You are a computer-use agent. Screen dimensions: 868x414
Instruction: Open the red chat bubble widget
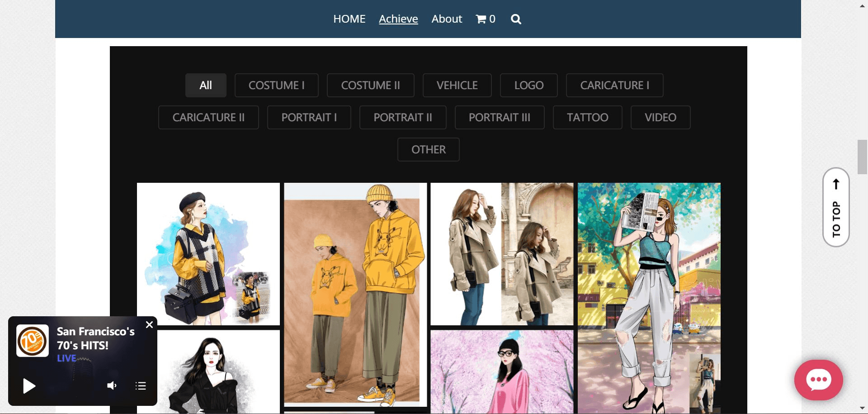click(x=818, y=380)
